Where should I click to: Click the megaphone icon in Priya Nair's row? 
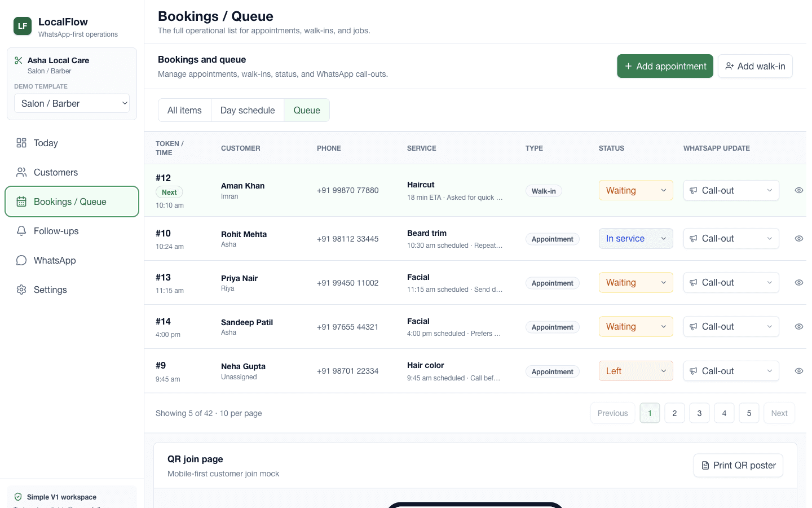coord(694,282)
